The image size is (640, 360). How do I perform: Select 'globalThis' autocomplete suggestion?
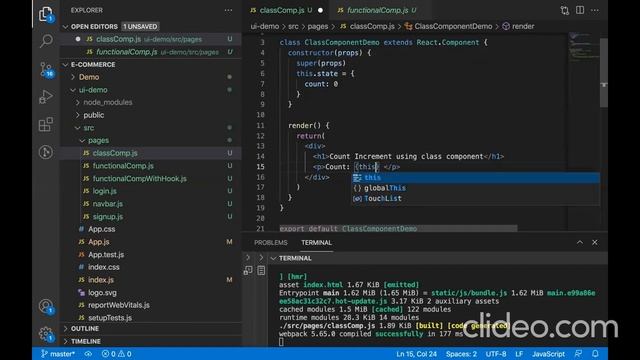[x=476, y=188]
